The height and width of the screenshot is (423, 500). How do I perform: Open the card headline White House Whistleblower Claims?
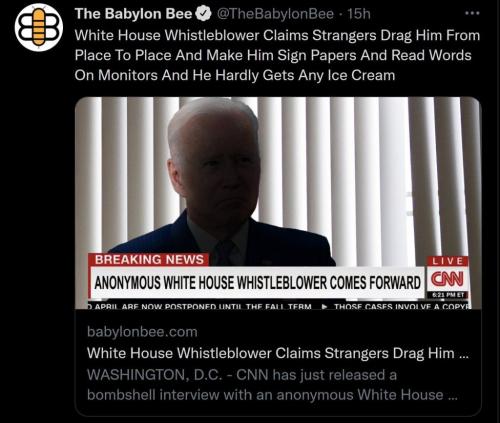coord(277,353)
